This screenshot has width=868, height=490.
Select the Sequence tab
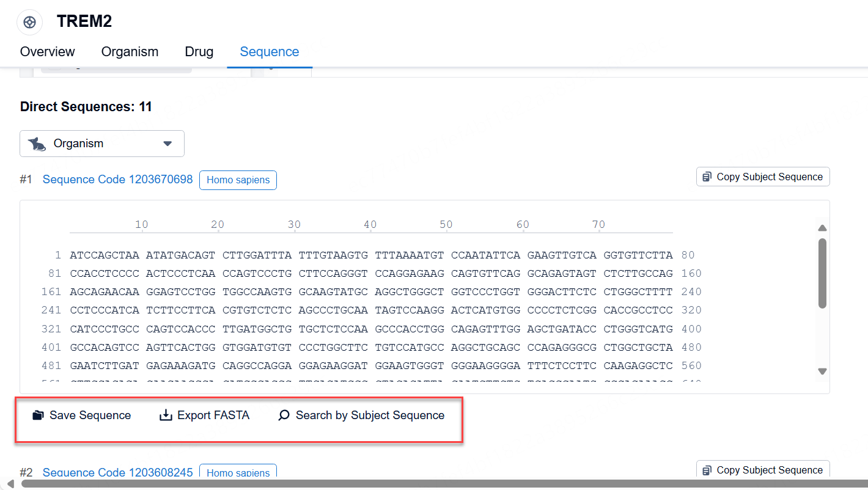click(x=269, y=52)
